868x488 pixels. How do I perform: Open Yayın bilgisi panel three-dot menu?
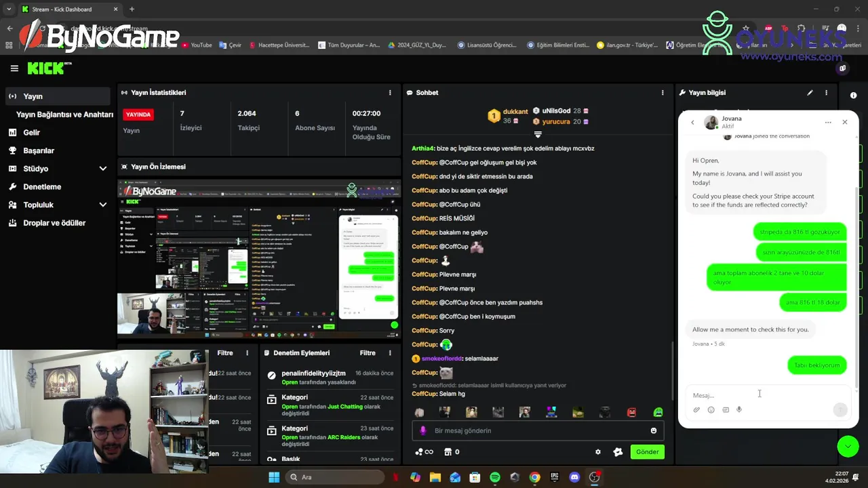click(826, 92)
